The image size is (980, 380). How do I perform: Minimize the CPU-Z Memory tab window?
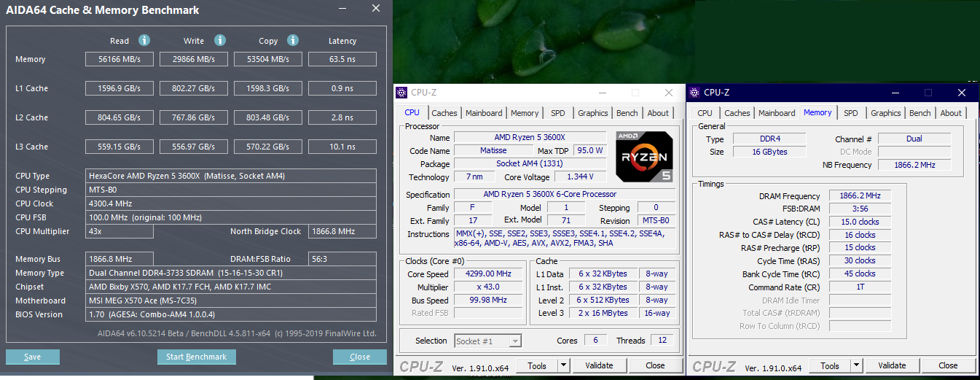pos(895,93)
